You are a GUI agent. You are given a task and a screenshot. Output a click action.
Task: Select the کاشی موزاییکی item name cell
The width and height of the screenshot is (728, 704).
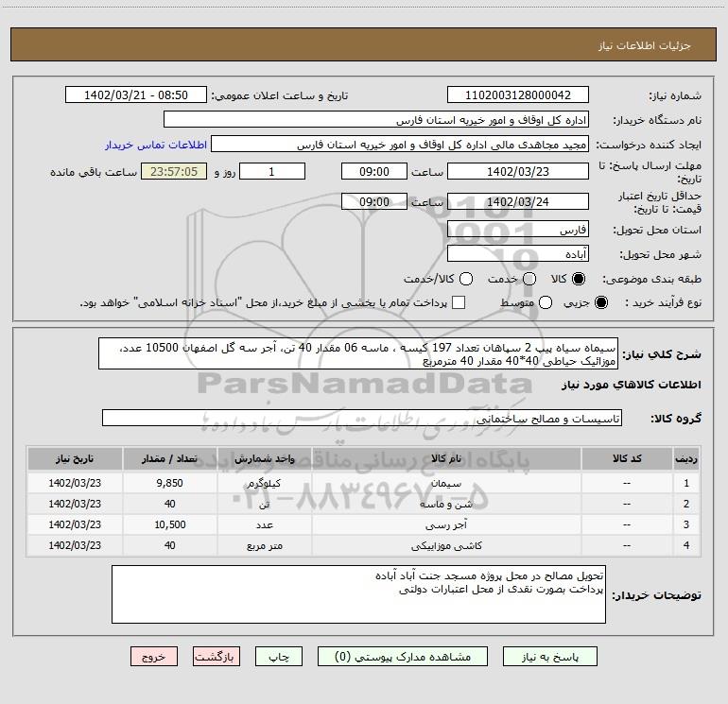[446, 546]
